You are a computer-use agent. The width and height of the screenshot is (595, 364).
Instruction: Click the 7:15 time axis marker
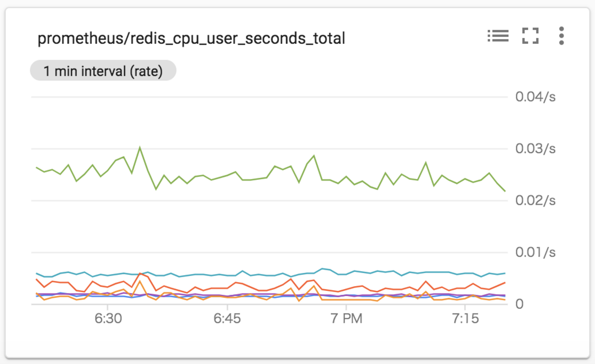[465, 319]
